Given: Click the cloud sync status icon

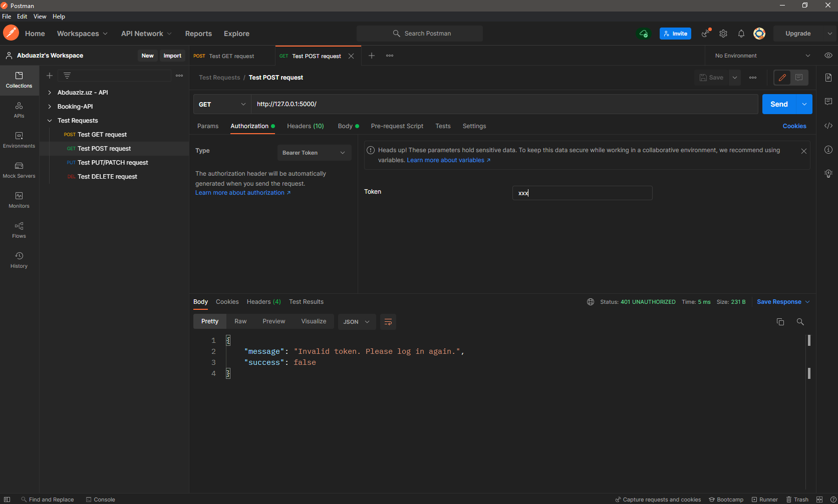Looking at the screenshot, I should (x=643, y=34).
